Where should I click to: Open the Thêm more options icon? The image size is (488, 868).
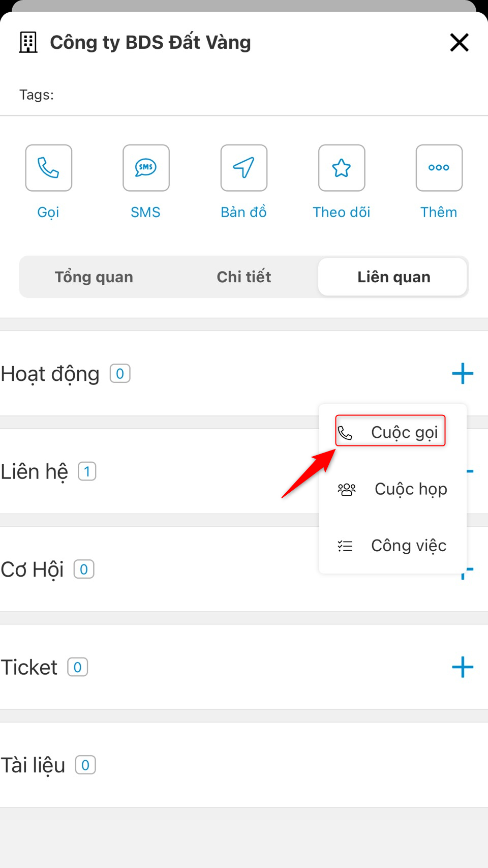click(439, 168)
